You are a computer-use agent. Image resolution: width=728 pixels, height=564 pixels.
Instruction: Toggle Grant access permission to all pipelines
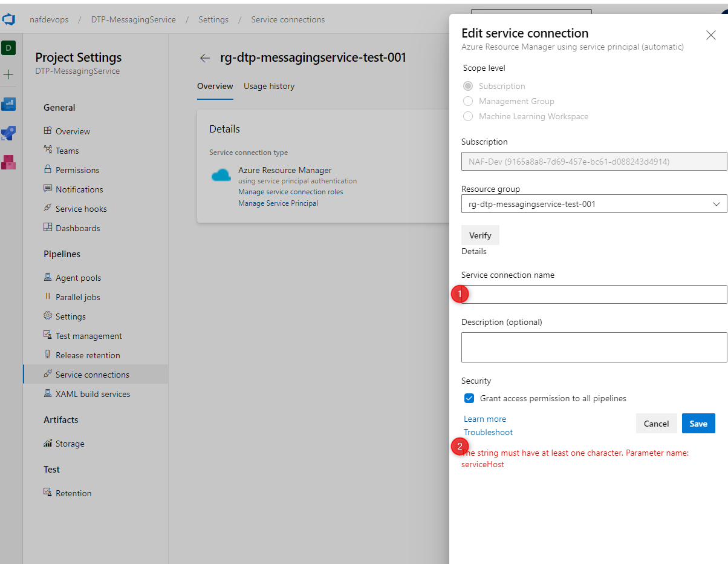(469, 398)
